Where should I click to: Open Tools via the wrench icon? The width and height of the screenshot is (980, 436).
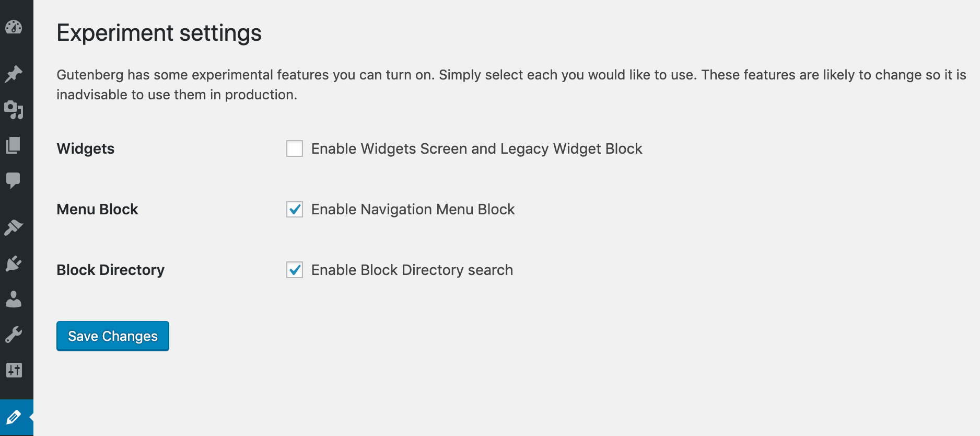coord(14,335)
